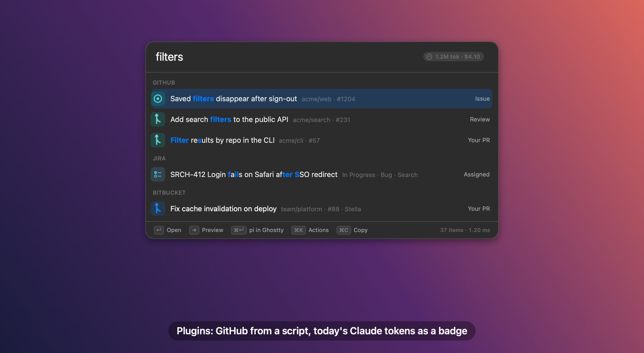This screenshot has width=644, height=353.
Task: Select 'Filter results by repo in the CLI'
Action: click(x=322, y=140)
